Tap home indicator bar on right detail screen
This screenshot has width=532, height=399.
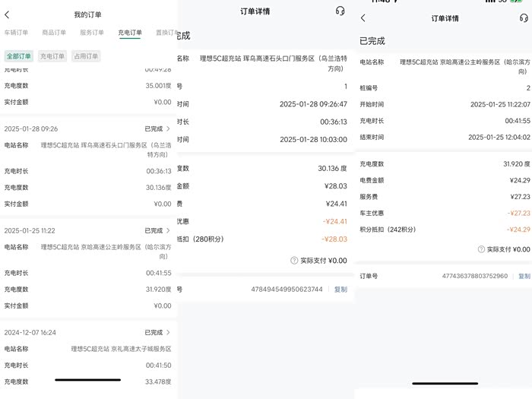(x=445, y=383)
